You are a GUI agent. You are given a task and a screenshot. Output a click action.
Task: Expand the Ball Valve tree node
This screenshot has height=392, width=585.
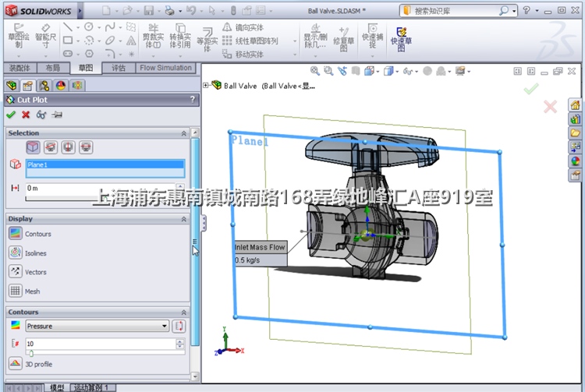(206, 86)
